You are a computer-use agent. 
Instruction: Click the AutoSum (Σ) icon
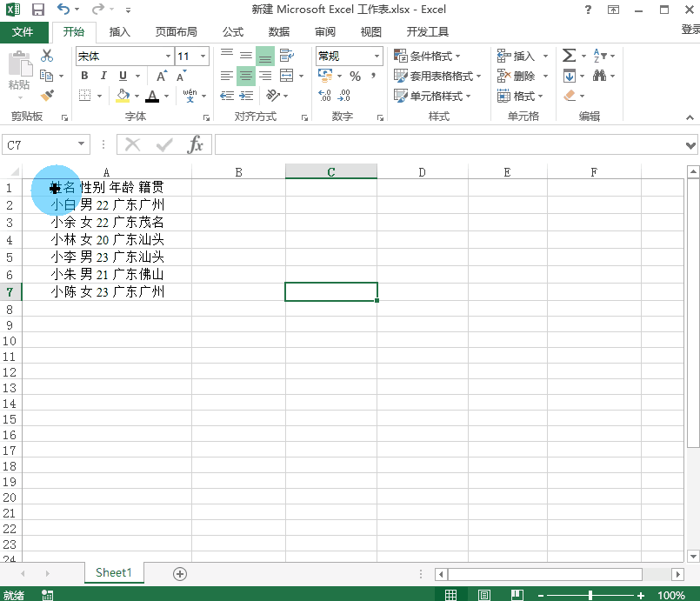pyautogui.click(x=567, y=55)
